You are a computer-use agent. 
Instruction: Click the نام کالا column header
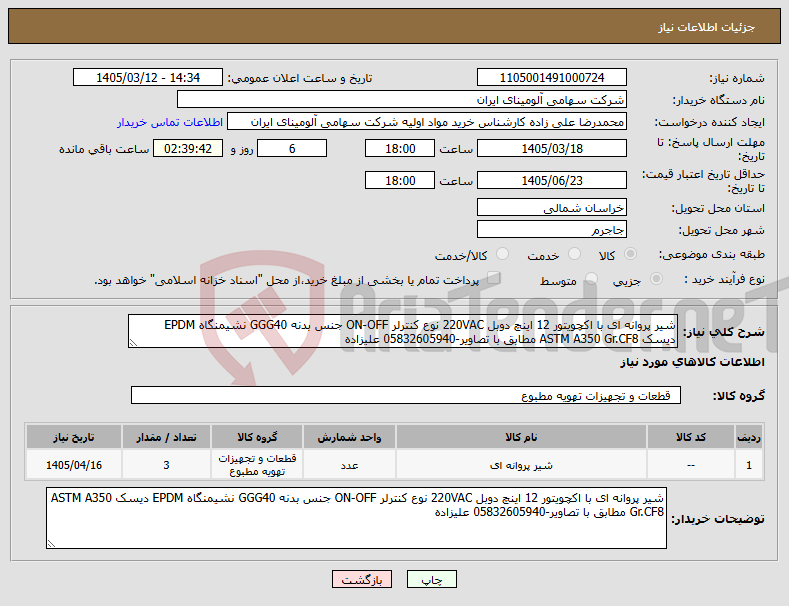click(x=521, y=437)
